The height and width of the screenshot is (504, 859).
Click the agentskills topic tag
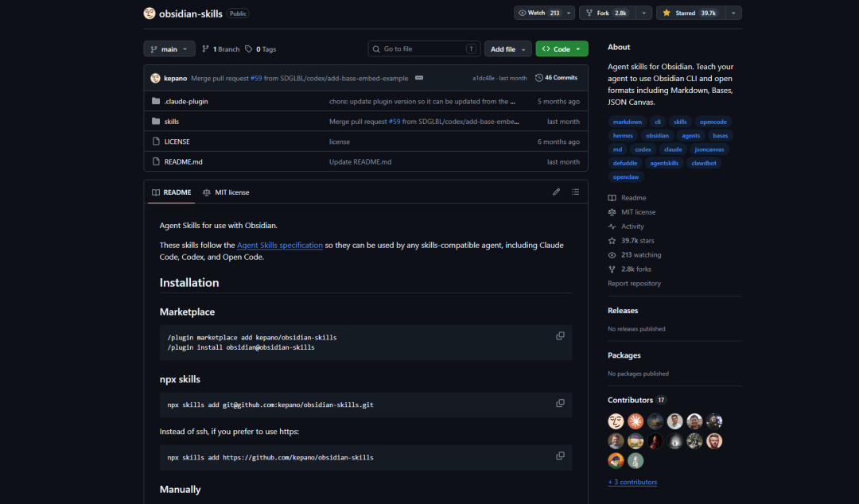664,163
